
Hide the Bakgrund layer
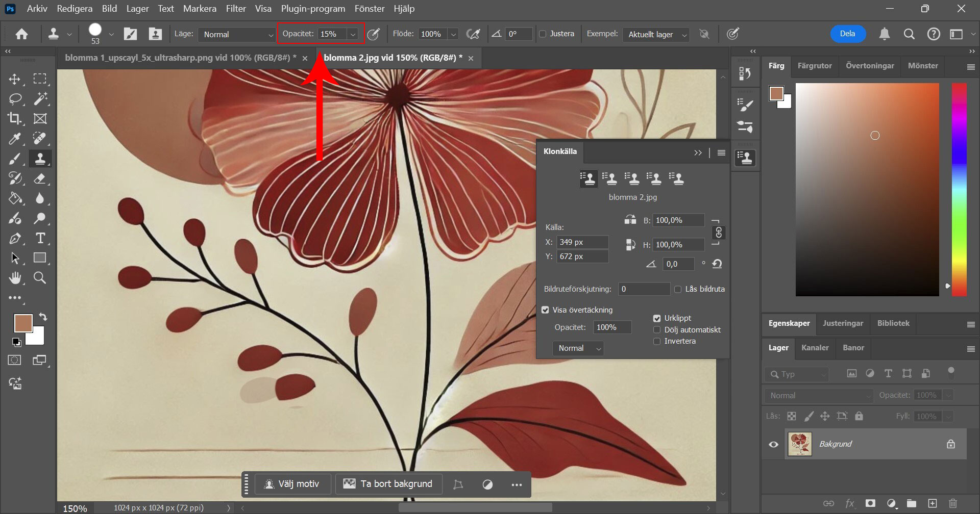pyautogui.click(x=773, y=444)
